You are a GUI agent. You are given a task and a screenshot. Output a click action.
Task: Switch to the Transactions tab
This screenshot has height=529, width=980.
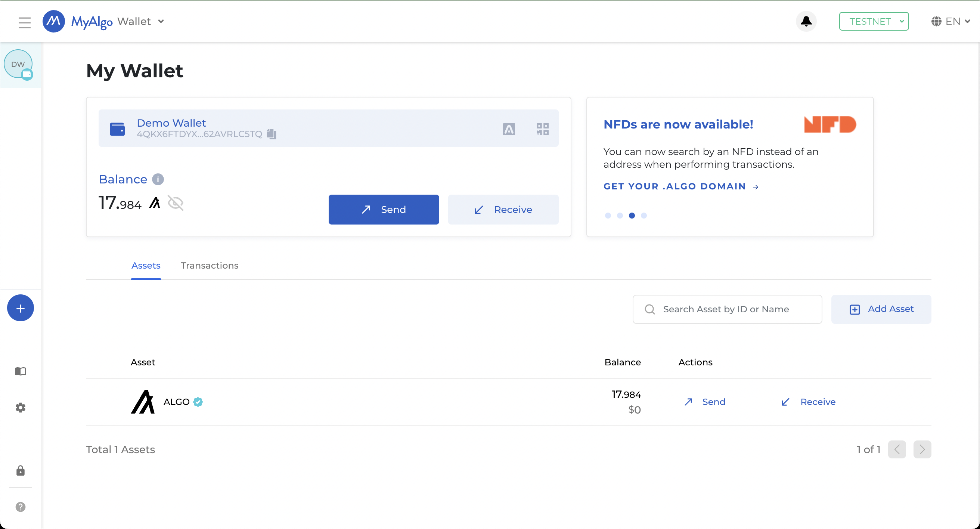tap(209, 266)
